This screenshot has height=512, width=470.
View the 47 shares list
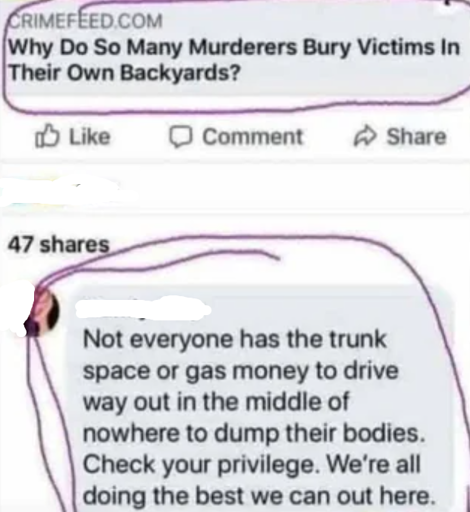[x=59, y=244]
